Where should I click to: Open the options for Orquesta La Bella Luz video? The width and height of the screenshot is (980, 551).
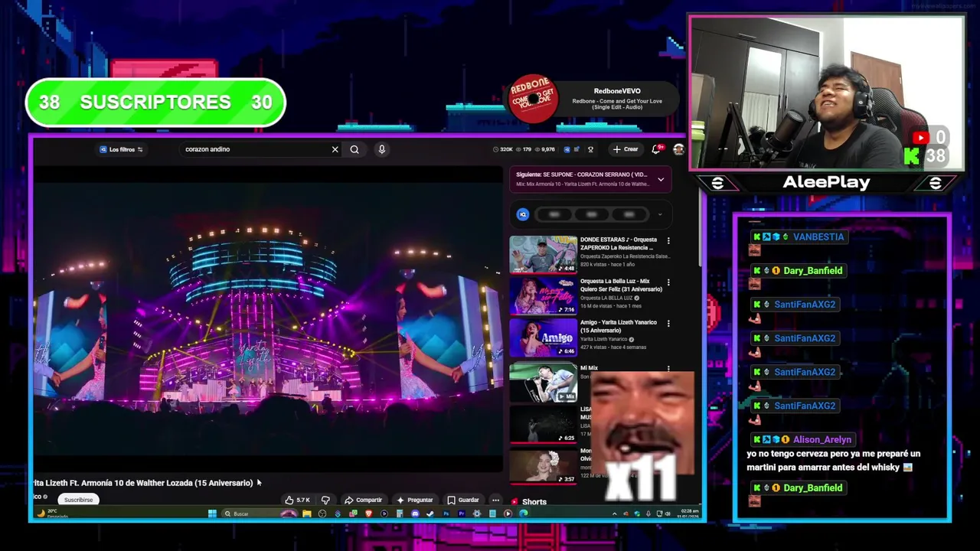tap(668, 282)
